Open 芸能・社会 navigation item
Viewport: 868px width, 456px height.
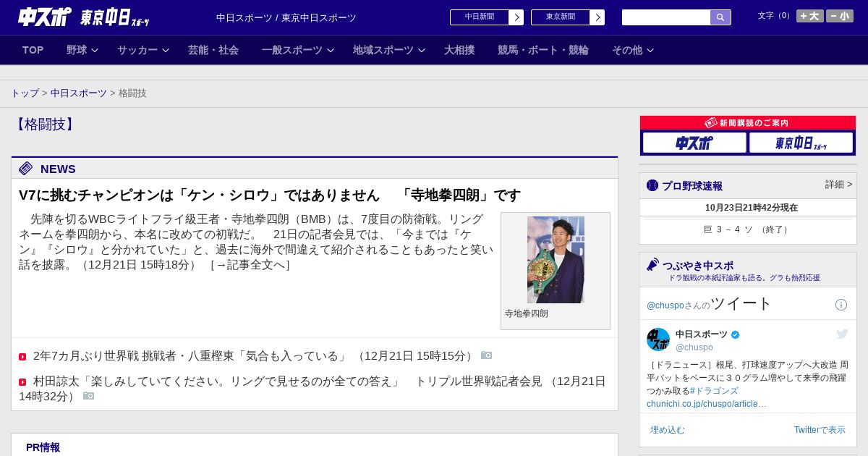point(213,50)
